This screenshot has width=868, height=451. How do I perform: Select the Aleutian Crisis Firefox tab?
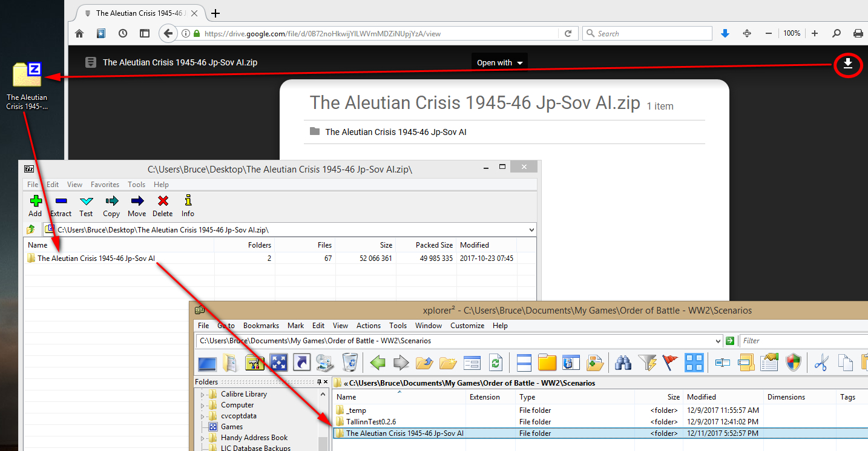141,13
